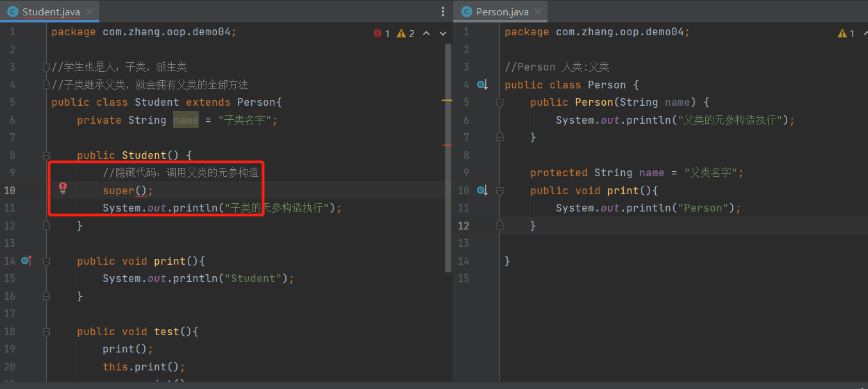The image size is (868, 389).
Task: Collapse the test() method in Student.java
Action: pos(46,331)
